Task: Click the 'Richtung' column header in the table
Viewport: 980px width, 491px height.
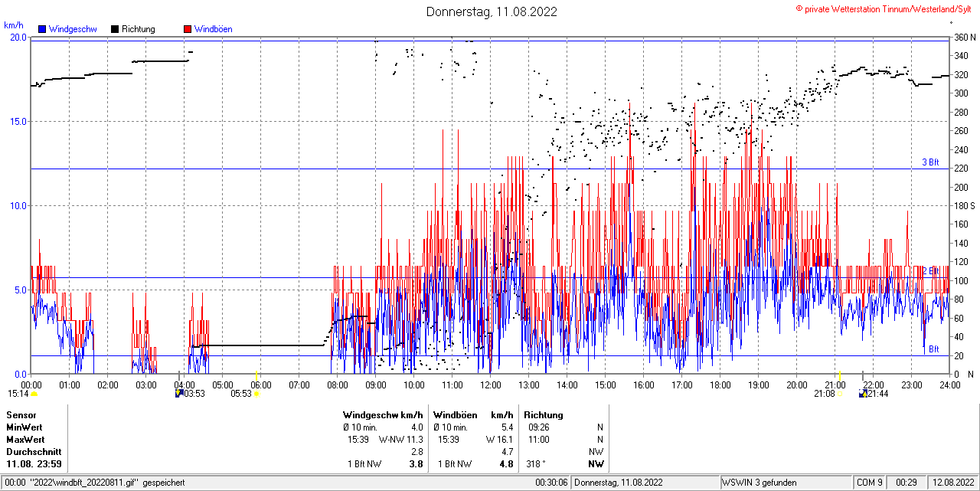Action: click(544, 415)
